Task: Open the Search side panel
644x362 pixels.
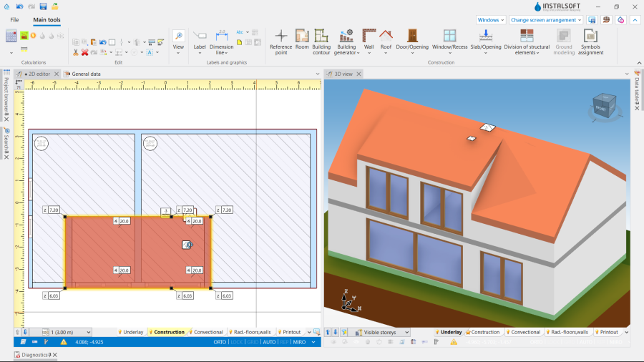Action: click(6, 143)
